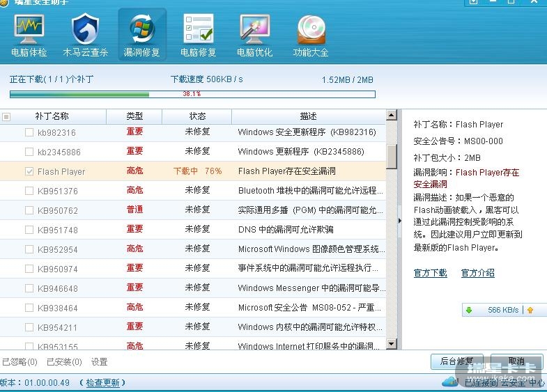Click the 检查更新 link
This screenshot has width=547, height=392.
(103, 383)
